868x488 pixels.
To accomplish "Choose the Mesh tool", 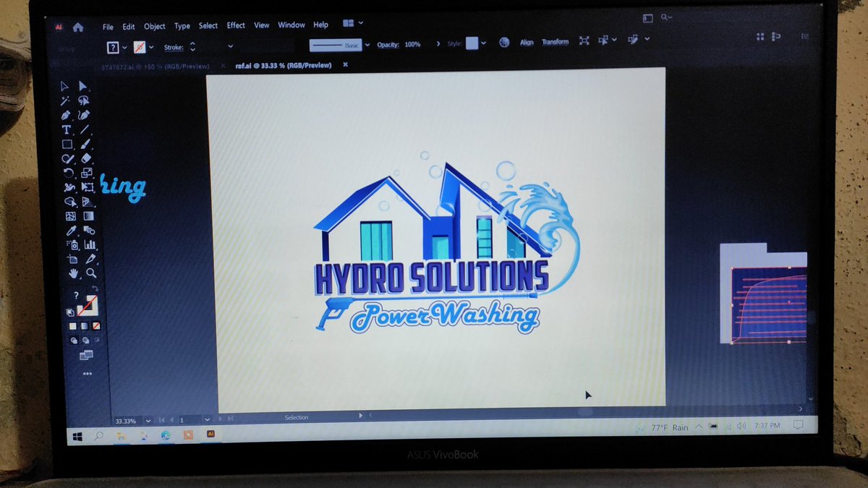I will point(70,215).
